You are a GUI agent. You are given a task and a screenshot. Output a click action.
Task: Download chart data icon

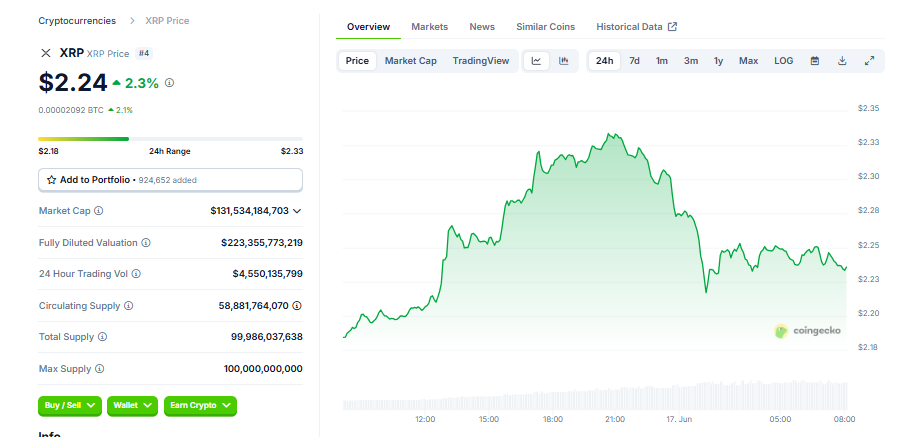click(842, 61)
